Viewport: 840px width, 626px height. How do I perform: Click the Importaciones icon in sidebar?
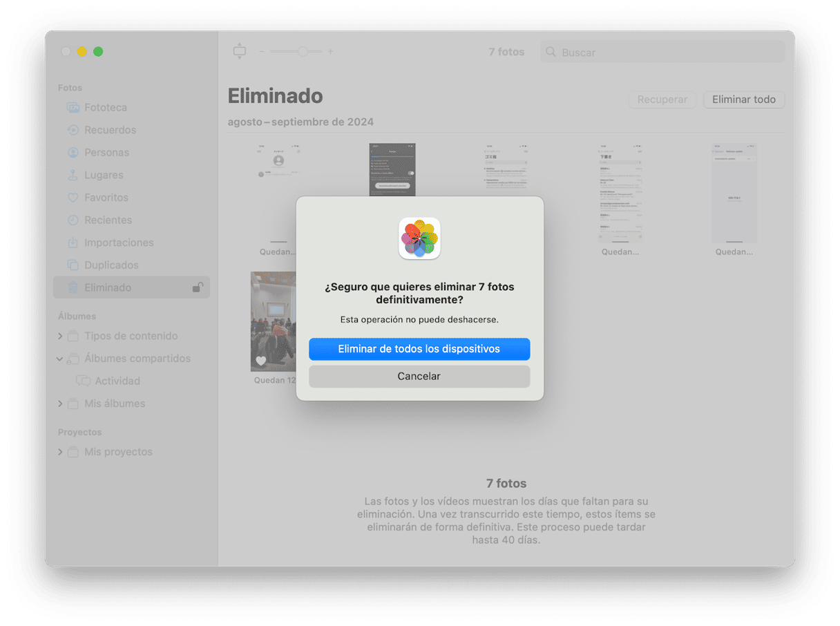(x=73, y=243)
